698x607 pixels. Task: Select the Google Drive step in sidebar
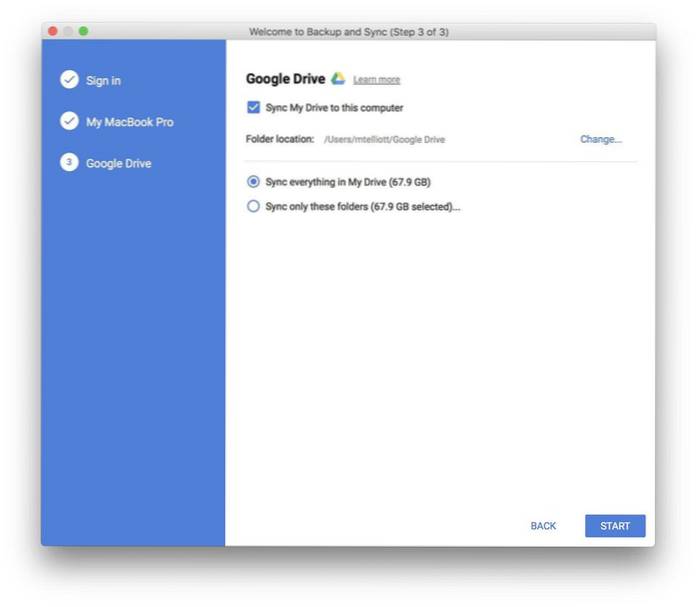pos(119,163)
